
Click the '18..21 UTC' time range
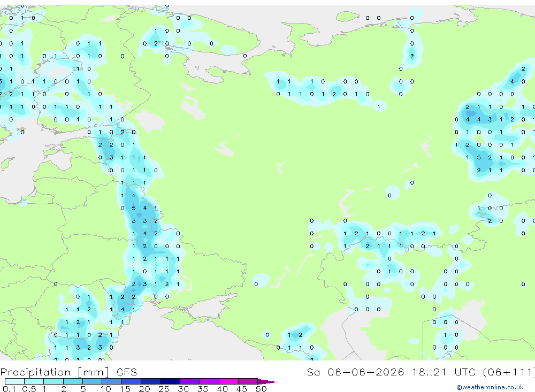443,372
